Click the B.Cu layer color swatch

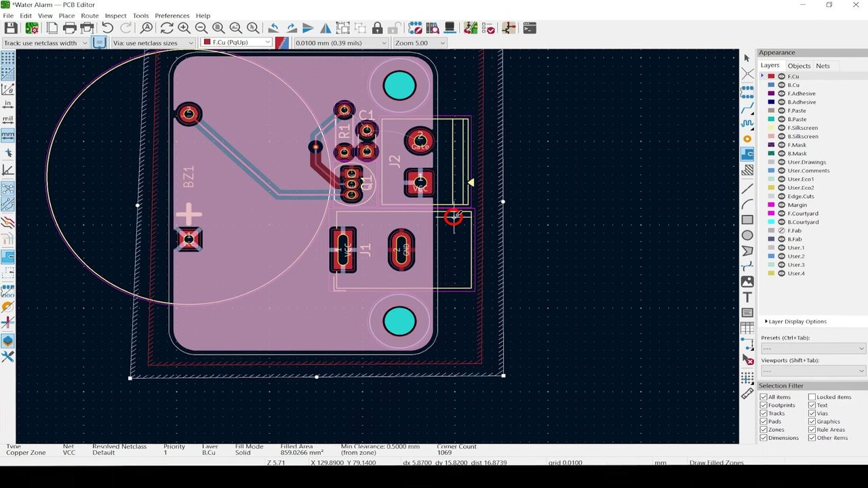tap(771, 85)
